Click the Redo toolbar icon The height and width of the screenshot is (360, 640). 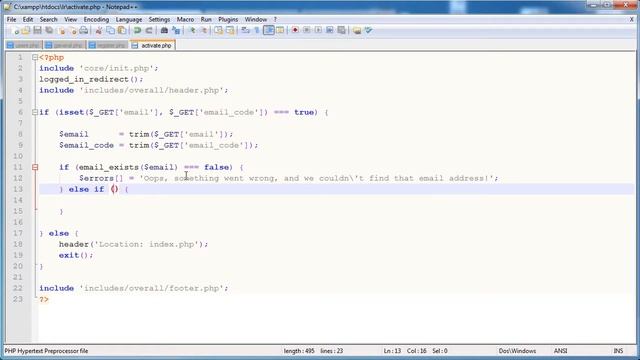(149, 31)
